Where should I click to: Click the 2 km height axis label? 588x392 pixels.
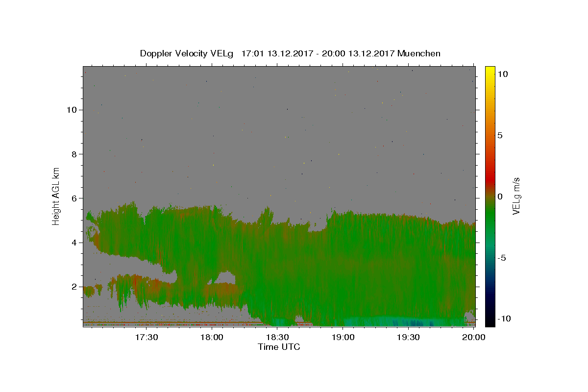pyautogui.click(x=75, y=287)
